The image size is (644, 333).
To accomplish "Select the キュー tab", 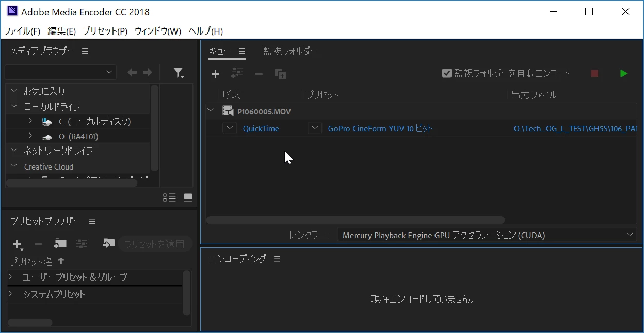I will click(219, 51).
